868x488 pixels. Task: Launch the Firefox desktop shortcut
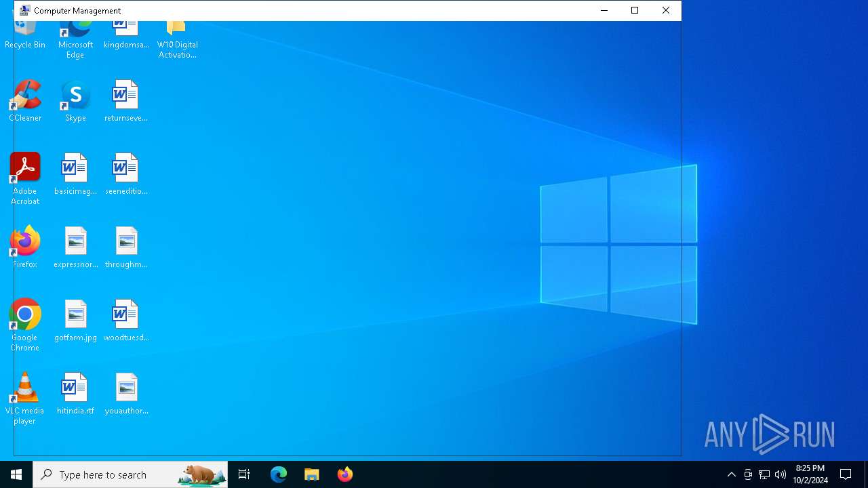pos(25,247)
